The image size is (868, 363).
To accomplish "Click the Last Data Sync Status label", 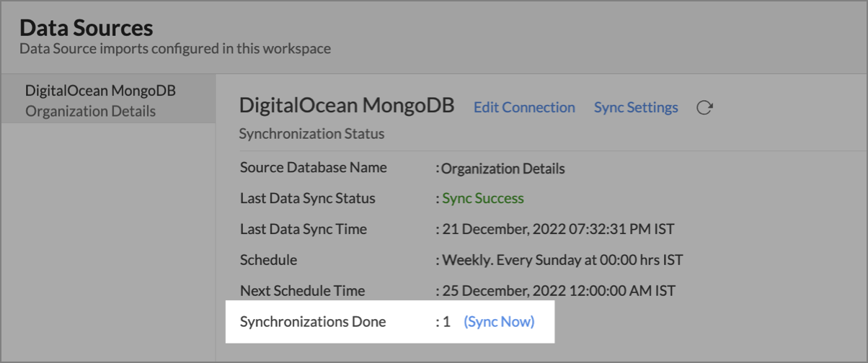I will (307, 198).
